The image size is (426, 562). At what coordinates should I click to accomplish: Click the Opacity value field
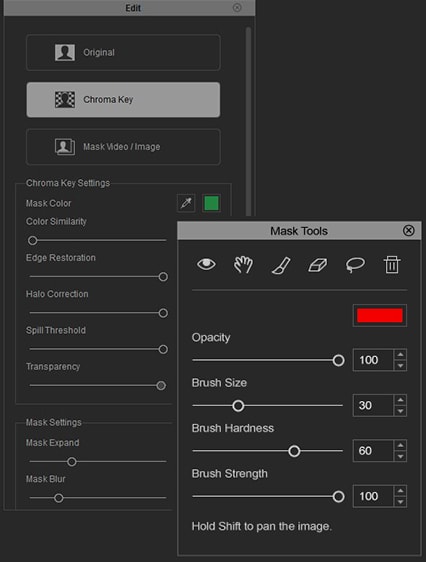click(x=373, y=360)
